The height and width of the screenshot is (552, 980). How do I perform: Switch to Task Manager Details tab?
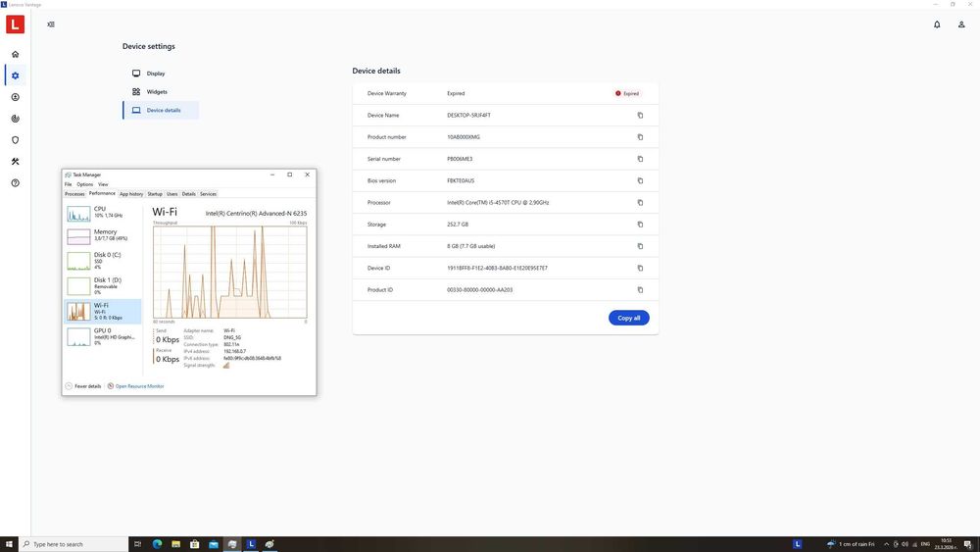click(189, 194)
